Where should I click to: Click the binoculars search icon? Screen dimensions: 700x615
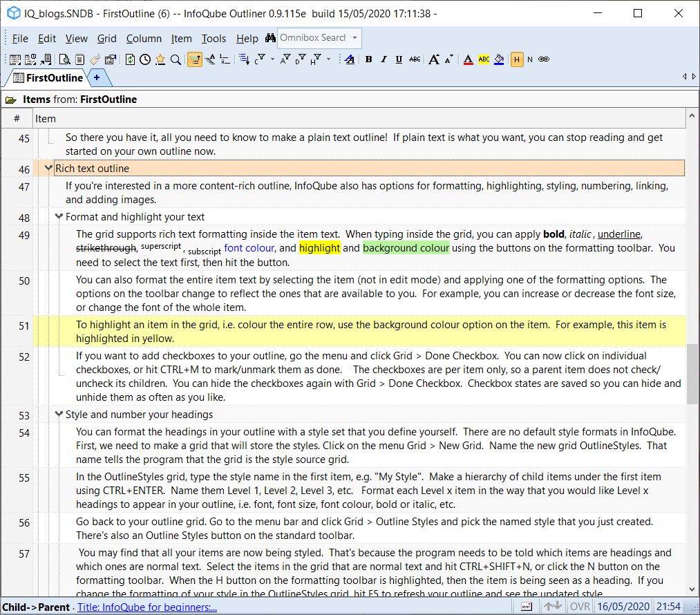coord(270,39)
